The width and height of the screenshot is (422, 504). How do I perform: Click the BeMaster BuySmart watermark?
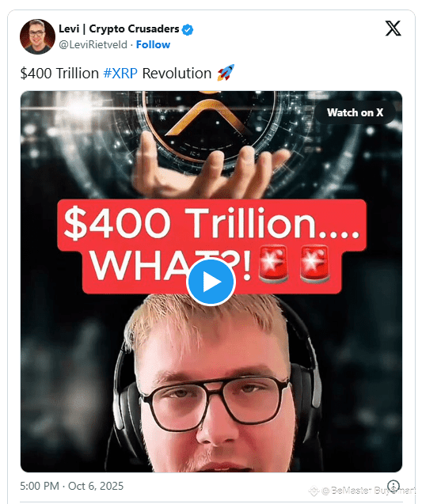tap(363, 491)
